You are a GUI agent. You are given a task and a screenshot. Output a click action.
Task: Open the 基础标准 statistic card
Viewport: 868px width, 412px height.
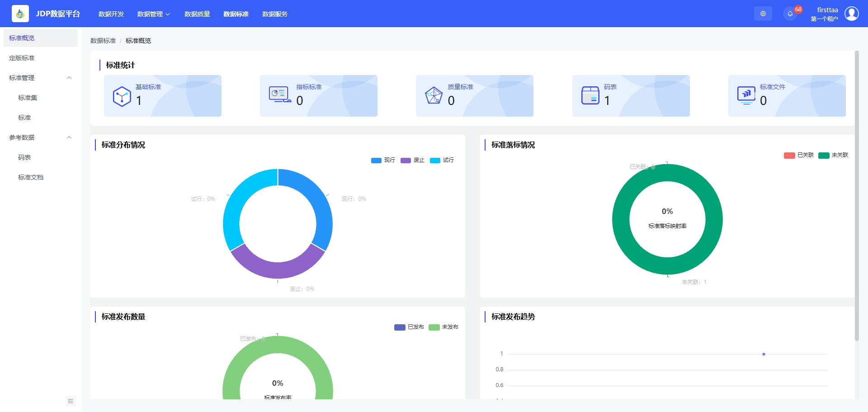pyautogui.click(x=163, y=96)
